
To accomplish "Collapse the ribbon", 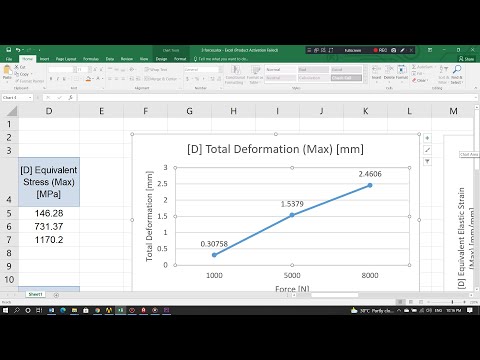I will tap(475, 88).
